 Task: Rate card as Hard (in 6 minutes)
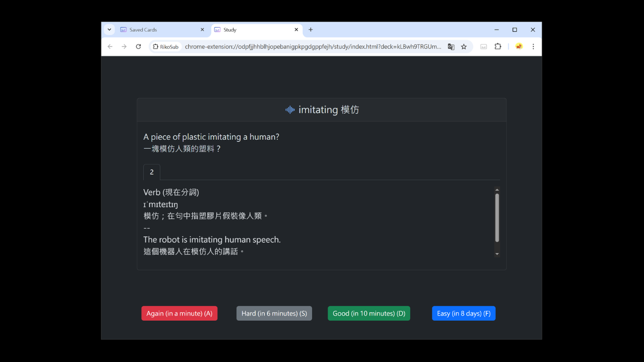click(274, 313)
